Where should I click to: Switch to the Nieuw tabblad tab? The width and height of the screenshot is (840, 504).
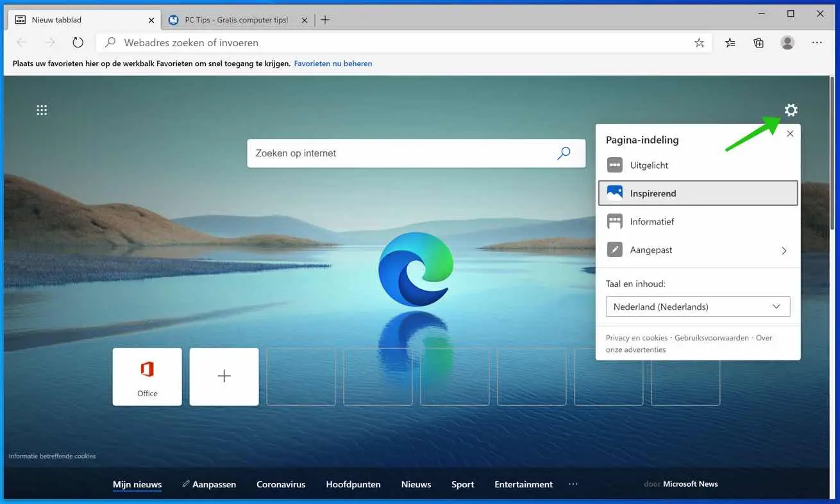(83, 20)
